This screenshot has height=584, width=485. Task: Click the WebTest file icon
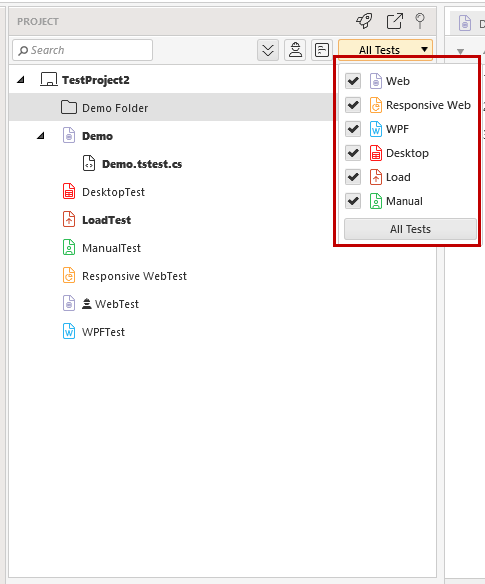[69, 304]
